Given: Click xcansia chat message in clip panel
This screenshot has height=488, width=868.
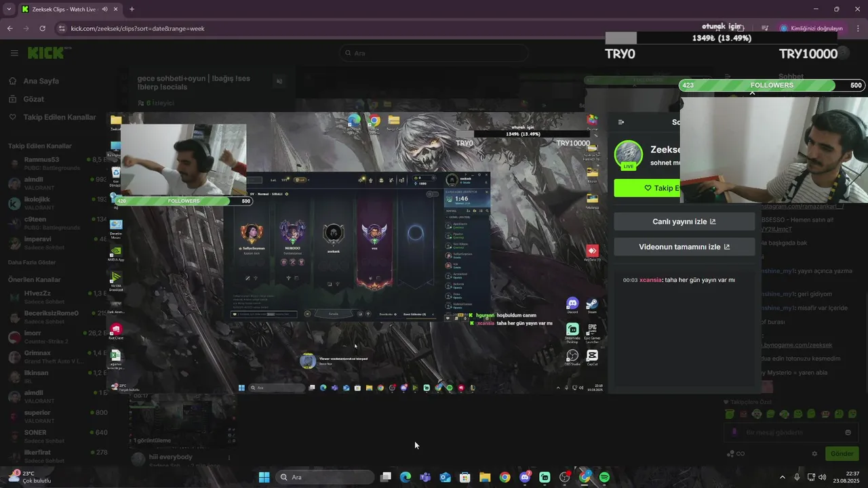Looking at the screenshot, I should [679, 280].
